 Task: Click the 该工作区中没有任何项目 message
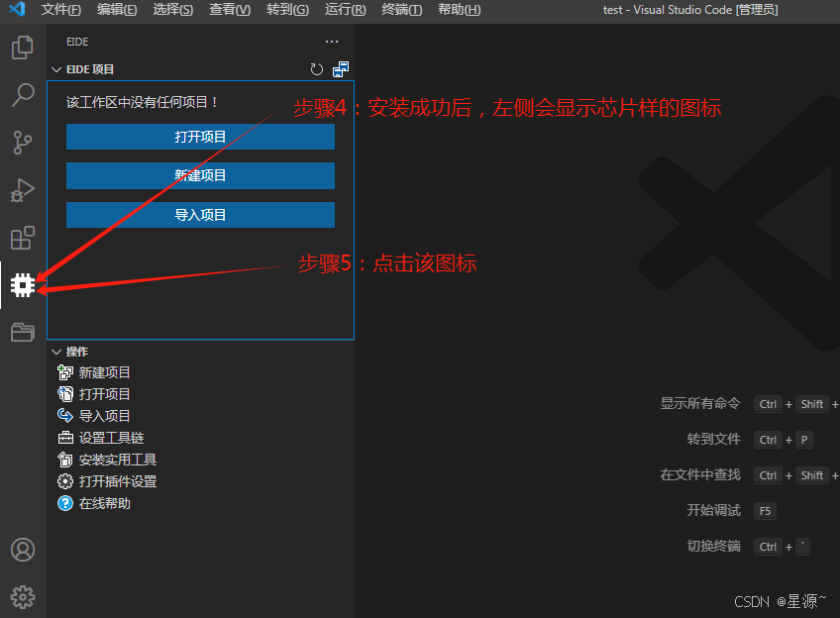coord(142,102)
